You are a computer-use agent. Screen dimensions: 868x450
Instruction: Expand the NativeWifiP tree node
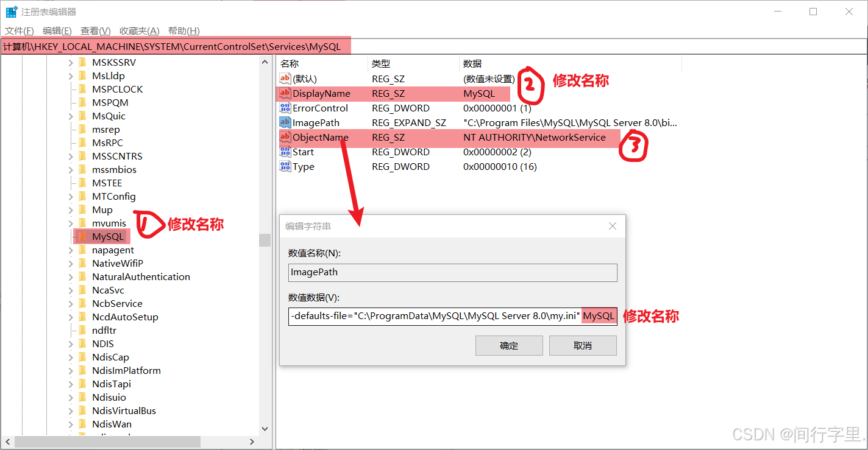(x=70, y=263)
